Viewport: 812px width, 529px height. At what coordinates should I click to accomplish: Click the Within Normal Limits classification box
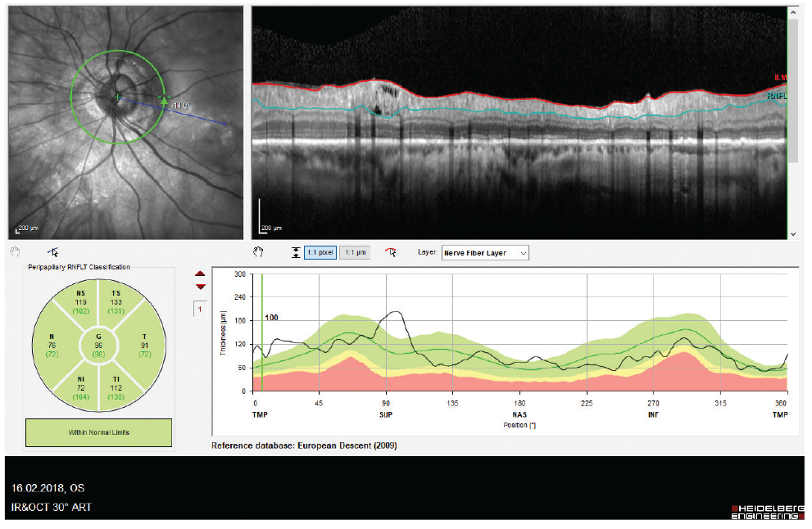98,432
